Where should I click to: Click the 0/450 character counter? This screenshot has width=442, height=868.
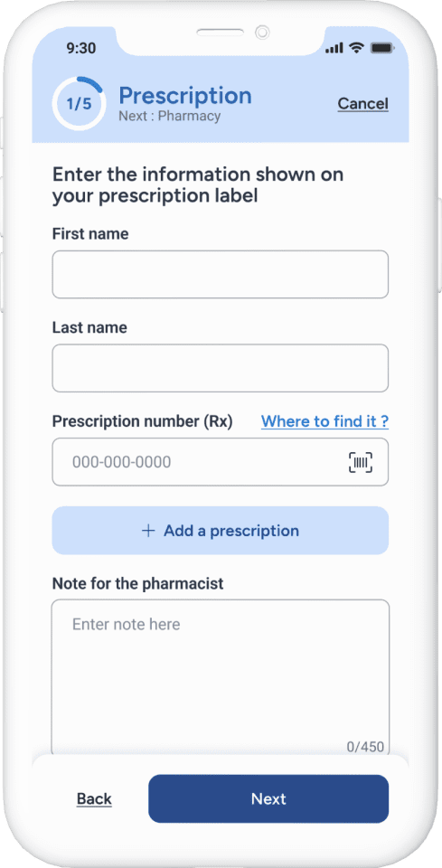tap(365, 746)
